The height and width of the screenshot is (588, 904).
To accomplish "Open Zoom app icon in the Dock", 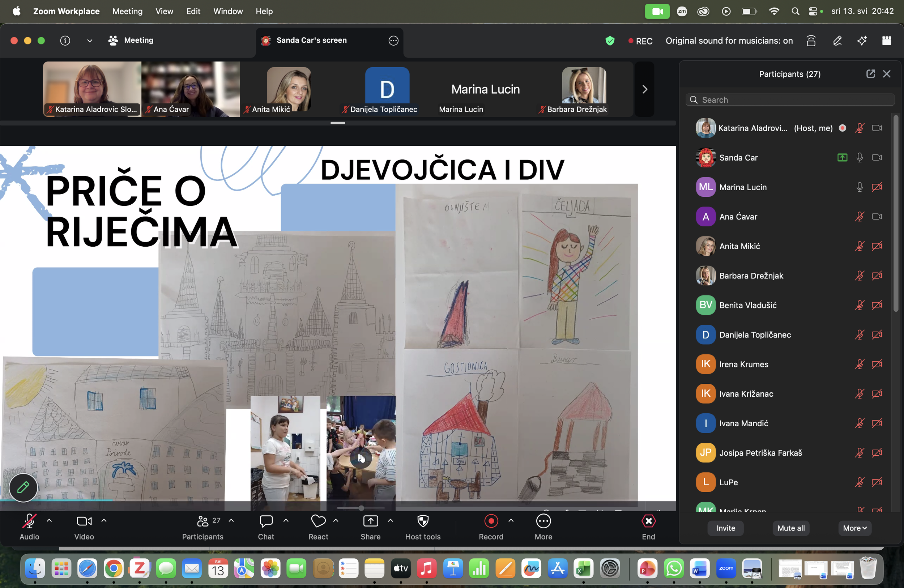I will click(726, 568).
